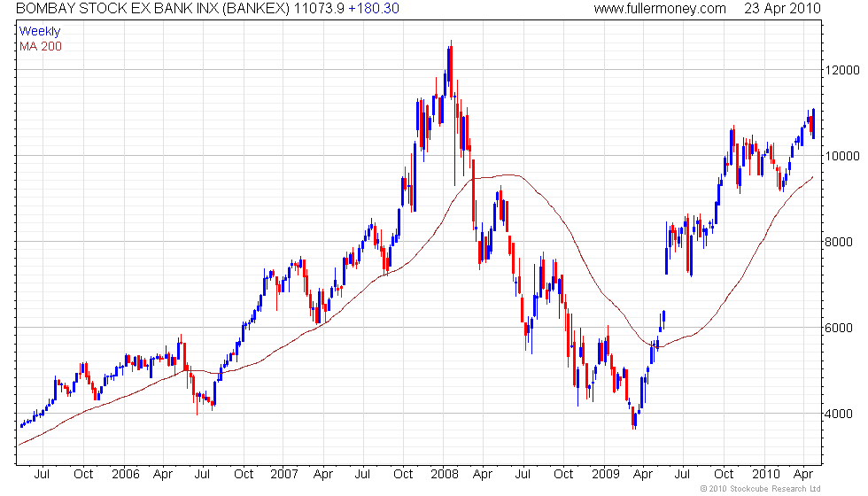Select the 2007 year label on time axis
Viewport: 868px width, 496px height.
pos(284,474)
